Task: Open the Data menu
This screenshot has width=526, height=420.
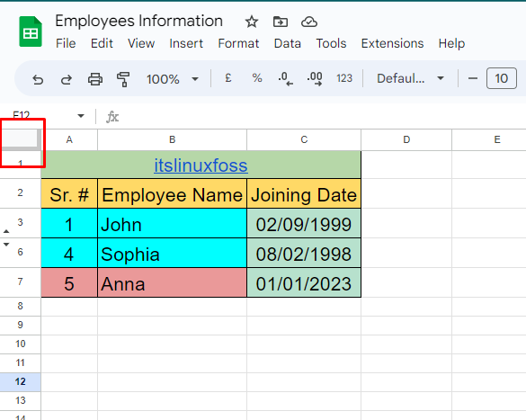Action: (x=287, y=43)
